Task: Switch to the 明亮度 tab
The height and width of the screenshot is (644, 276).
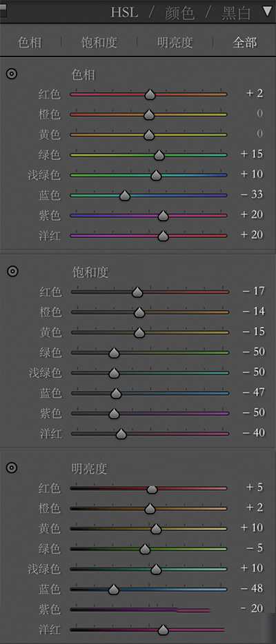Action: (x=175, y=42)
